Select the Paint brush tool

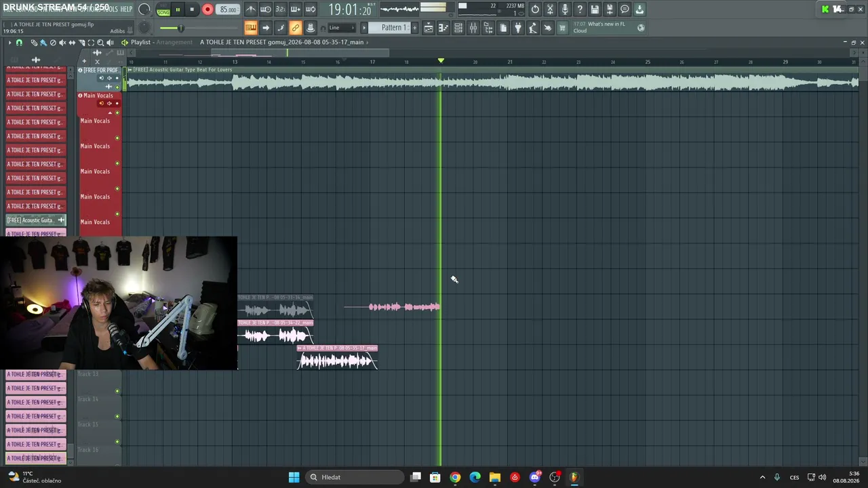(43, 43)
